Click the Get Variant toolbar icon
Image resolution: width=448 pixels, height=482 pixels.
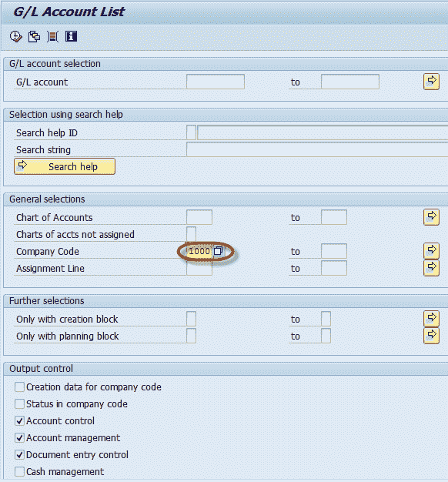point(34,37)
